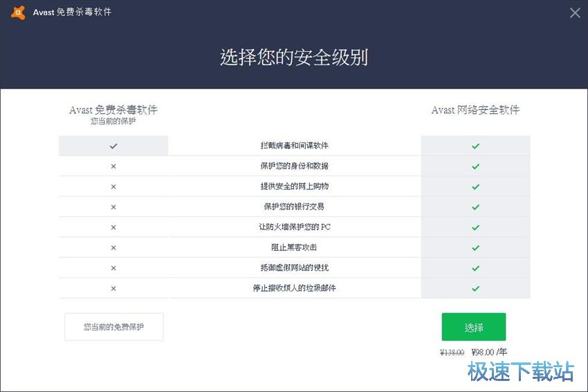
Task: Click the main title 选择您的安全级别
Action: point(294,57)
